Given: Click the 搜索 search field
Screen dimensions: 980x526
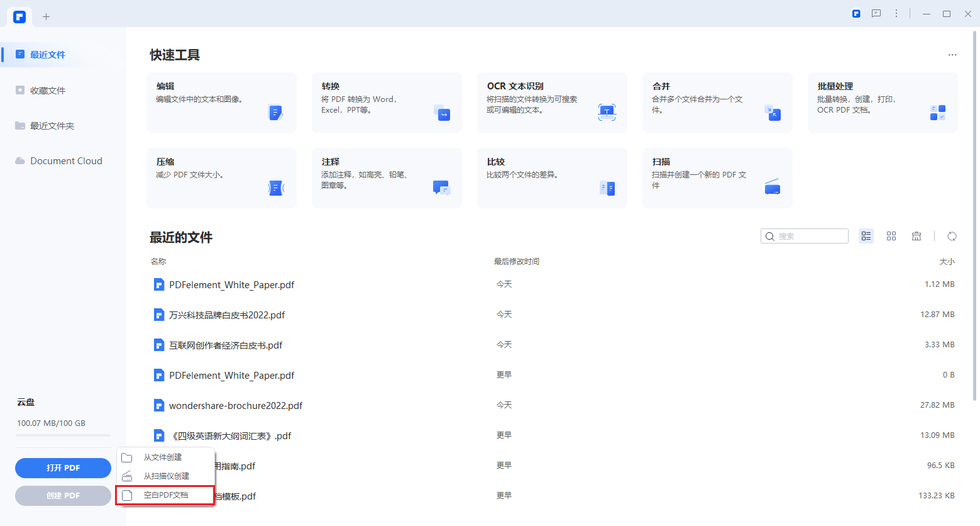Looking at the screenshot, I should tap(805, 236).
